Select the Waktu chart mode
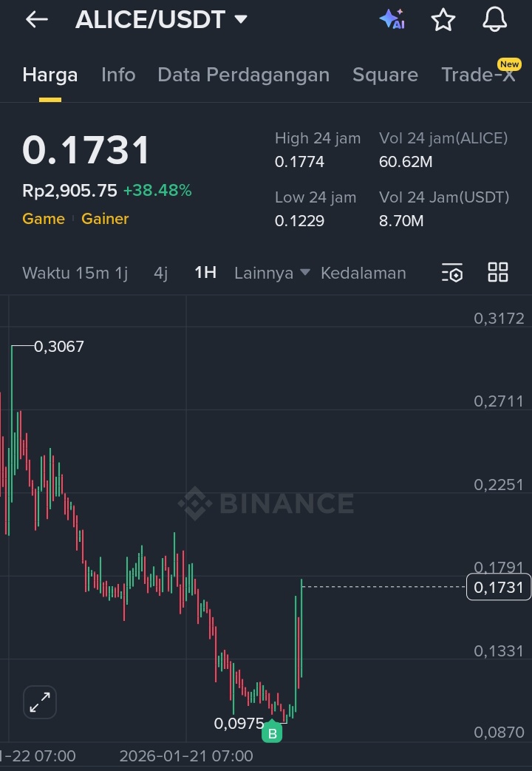The height and width of the screenshot is (771, 532). pyautogui.click(x=47, y=273)
